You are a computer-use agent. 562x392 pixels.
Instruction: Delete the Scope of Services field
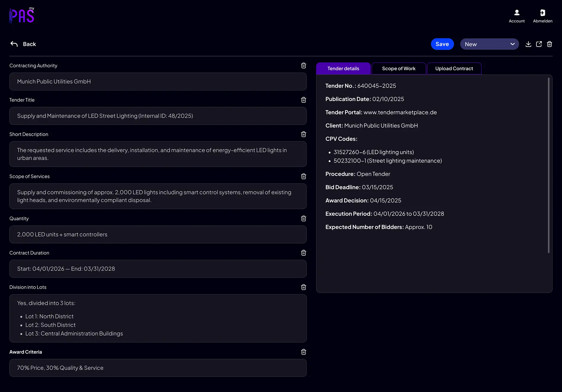(x=303, y=176)
